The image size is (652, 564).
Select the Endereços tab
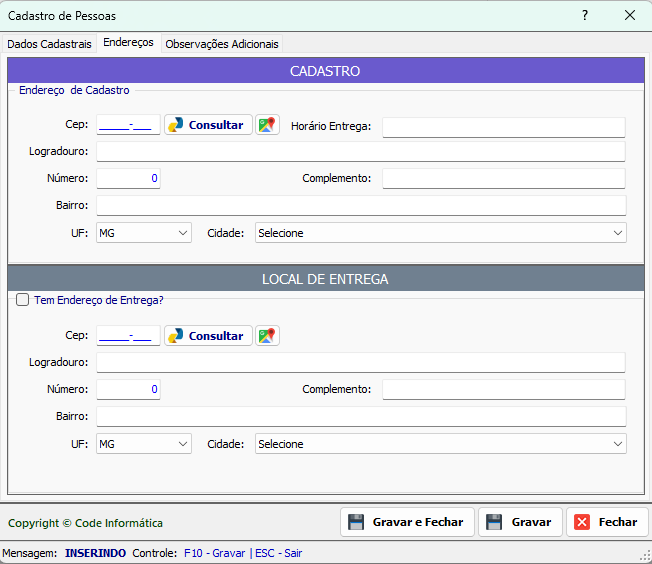[x=128, y=42]
